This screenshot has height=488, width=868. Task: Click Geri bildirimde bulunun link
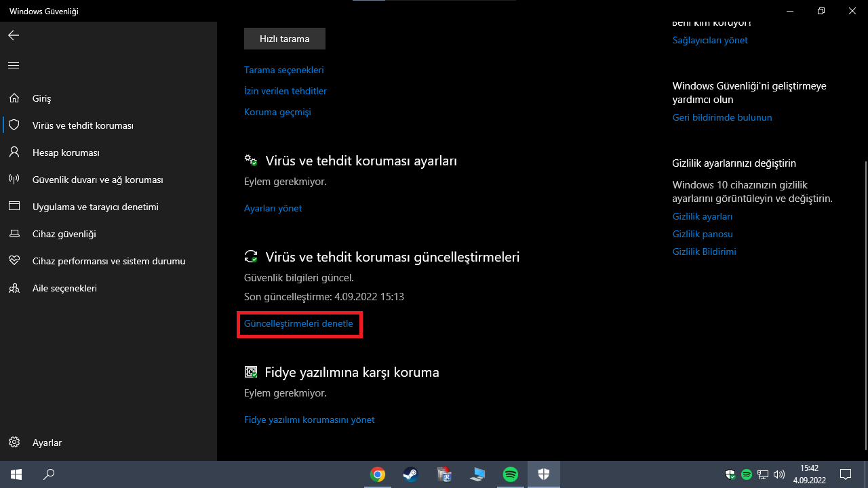722,117
